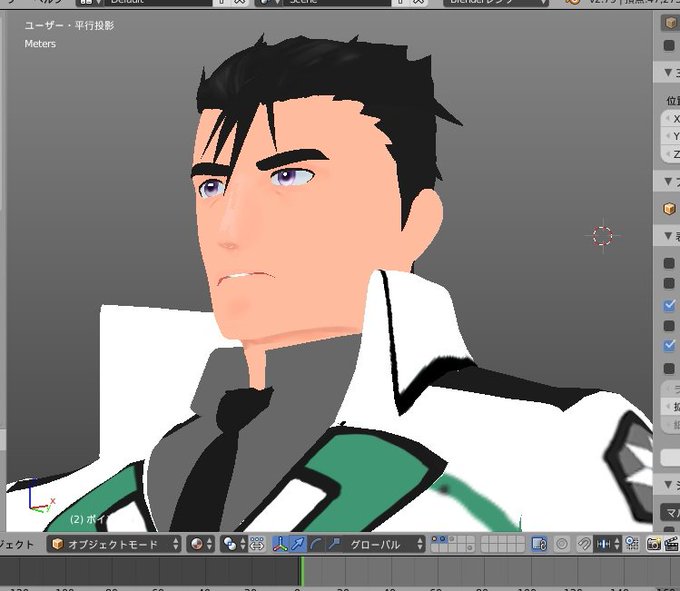Show scene layer 10 with dot
The width and height of the screenshot is (680, 591).
(x=470, y=548)
